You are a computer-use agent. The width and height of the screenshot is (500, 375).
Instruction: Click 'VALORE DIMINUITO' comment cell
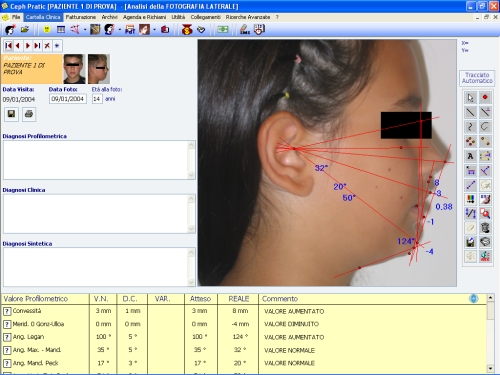click(291, 324)
